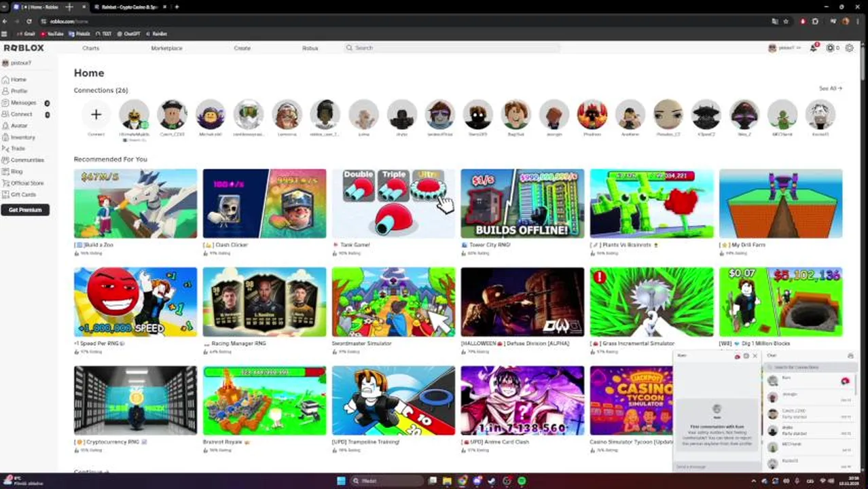This screenshot has height=489, width=868.
Task: Open the Tank Game thumbnail
Action: click(393, 203)
